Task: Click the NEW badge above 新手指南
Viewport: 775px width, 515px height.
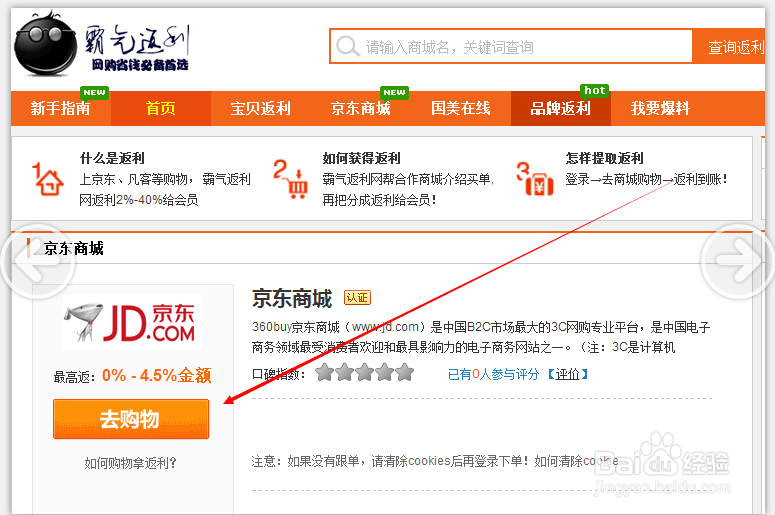Action: tap(94, 92)
